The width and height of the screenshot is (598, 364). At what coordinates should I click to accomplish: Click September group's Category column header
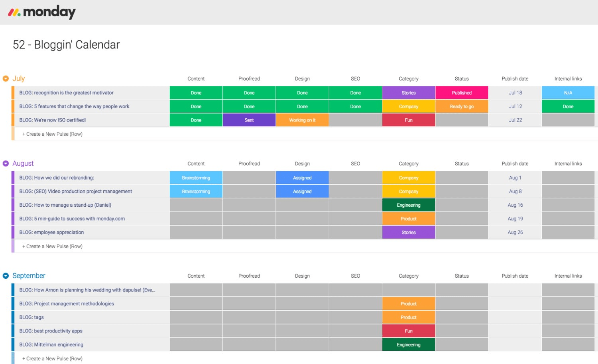pyautogui.click(x=409, y=276)
